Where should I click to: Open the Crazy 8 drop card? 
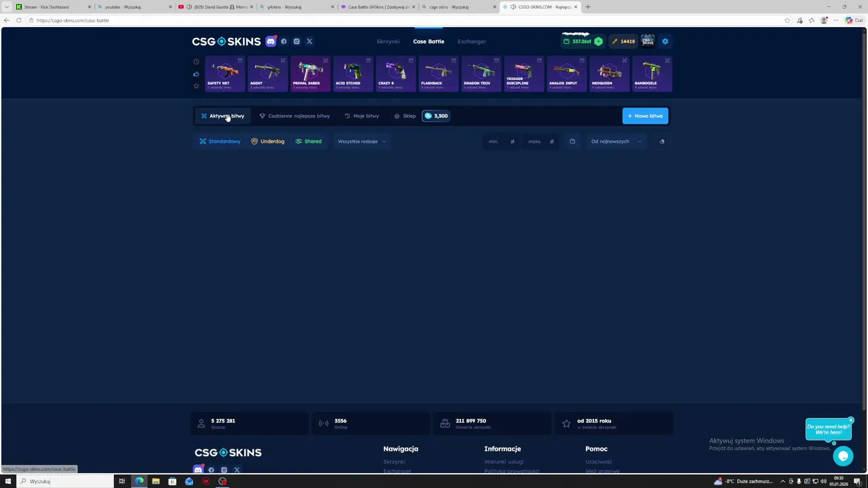(395, 74)
